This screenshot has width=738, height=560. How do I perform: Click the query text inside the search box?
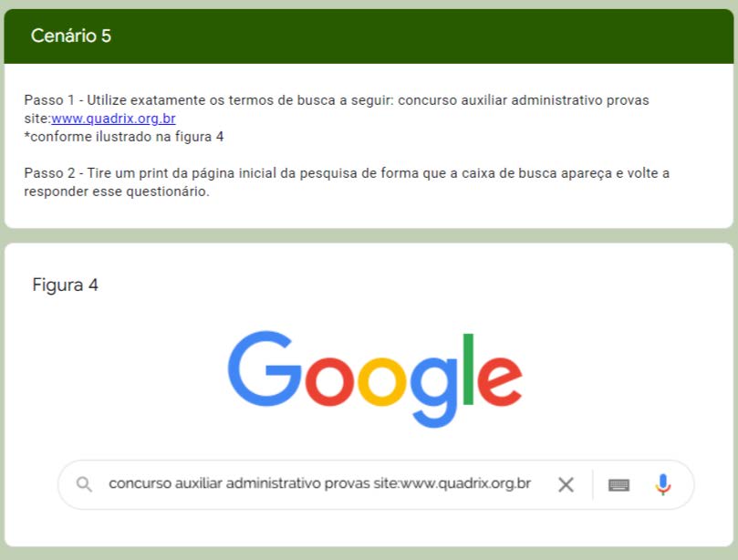click(320, 483)
